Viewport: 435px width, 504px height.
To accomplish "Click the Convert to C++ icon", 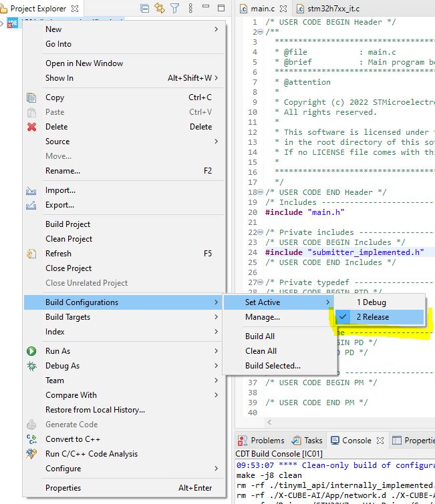I will (x=31, y=439).
